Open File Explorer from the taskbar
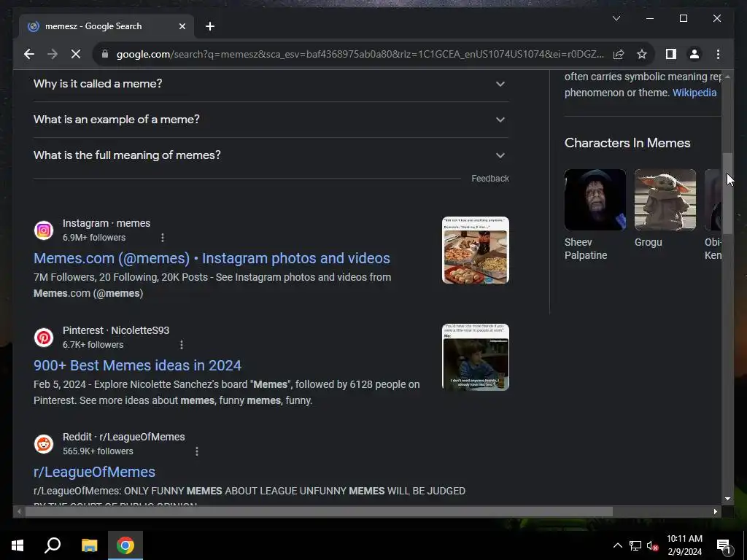The image size is (747, 560). pyautogui.click(x=89, y=545)
